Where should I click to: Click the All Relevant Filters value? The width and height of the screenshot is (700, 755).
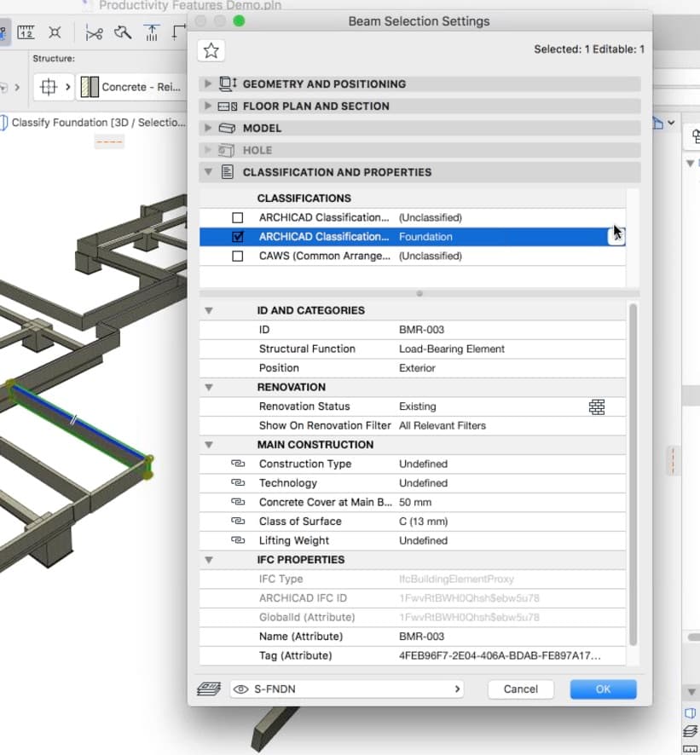tap(443, 426)
